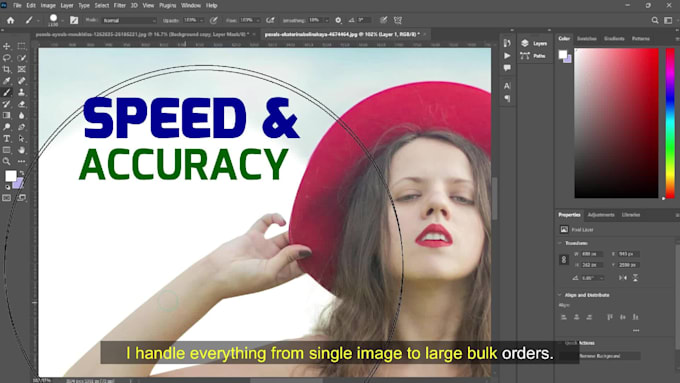Open the workspace switcher dropdown

point(668,20)
